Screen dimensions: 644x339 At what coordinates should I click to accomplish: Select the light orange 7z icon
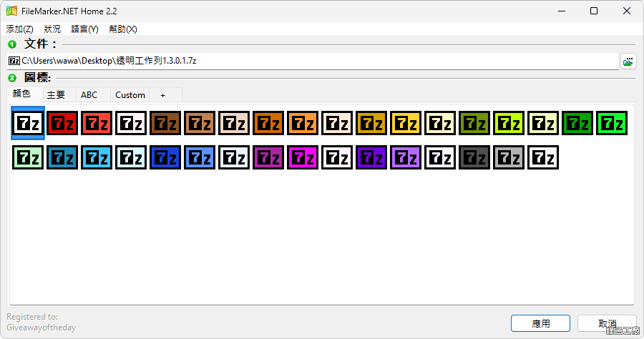click(x=303, y=123)
